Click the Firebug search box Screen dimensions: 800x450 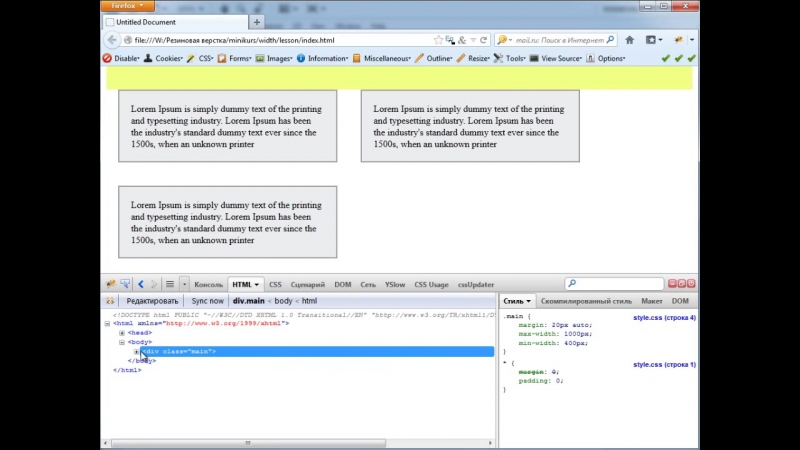click(614, 283)
